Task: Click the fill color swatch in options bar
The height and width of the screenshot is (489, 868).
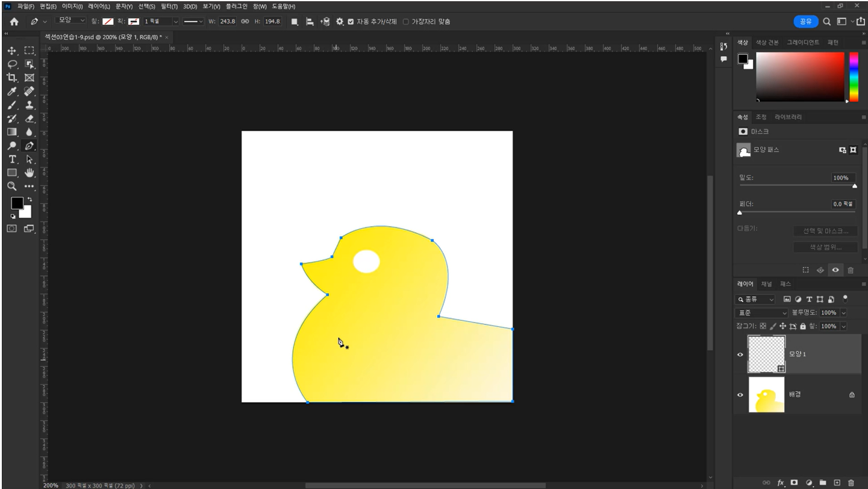Action: click(x=107, y=22)
